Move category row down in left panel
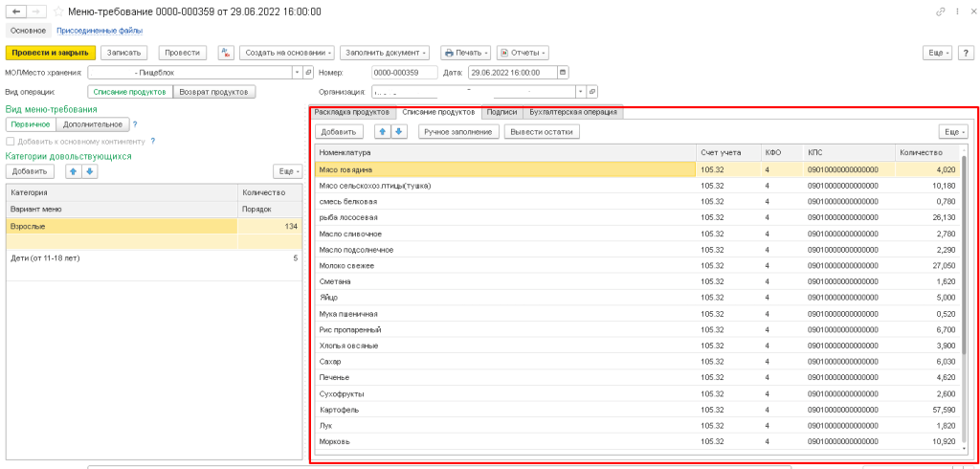This screenshot has width=980, height=469. [89, 171]
